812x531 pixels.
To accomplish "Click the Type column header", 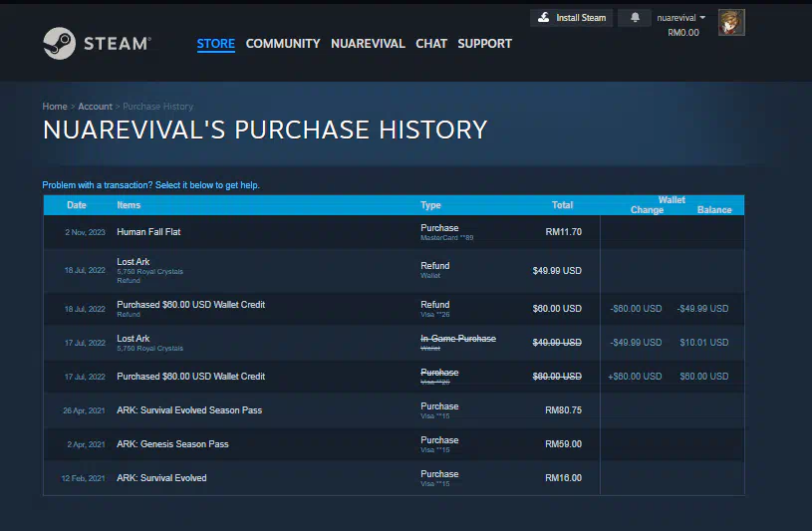I will pyautogui.click(x=430, y=205).
